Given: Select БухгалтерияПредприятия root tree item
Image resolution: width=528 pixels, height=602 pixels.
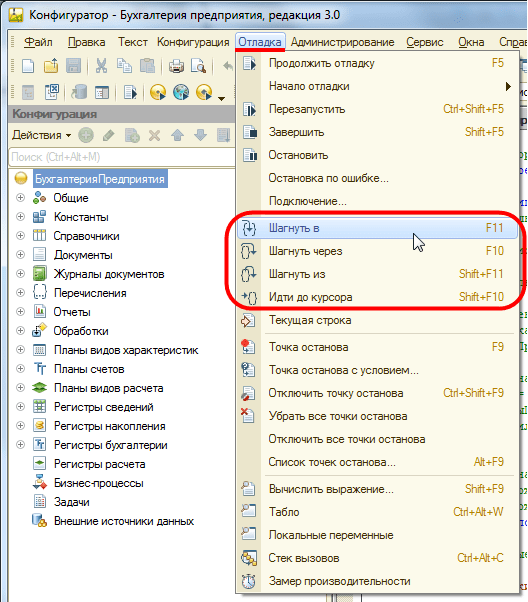Looking at the screenshot, I should pos(100,179).
